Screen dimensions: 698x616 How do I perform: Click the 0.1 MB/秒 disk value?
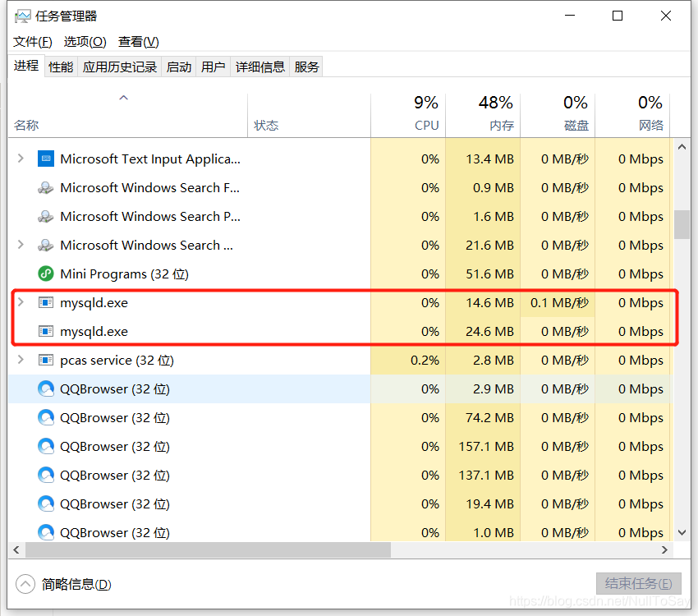point(559,302)
